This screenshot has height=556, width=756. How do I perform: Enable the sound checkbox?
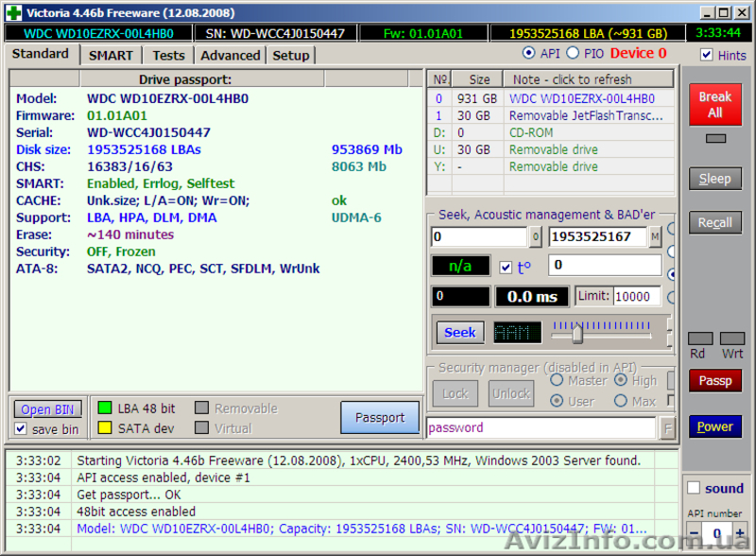click(694, 488)
